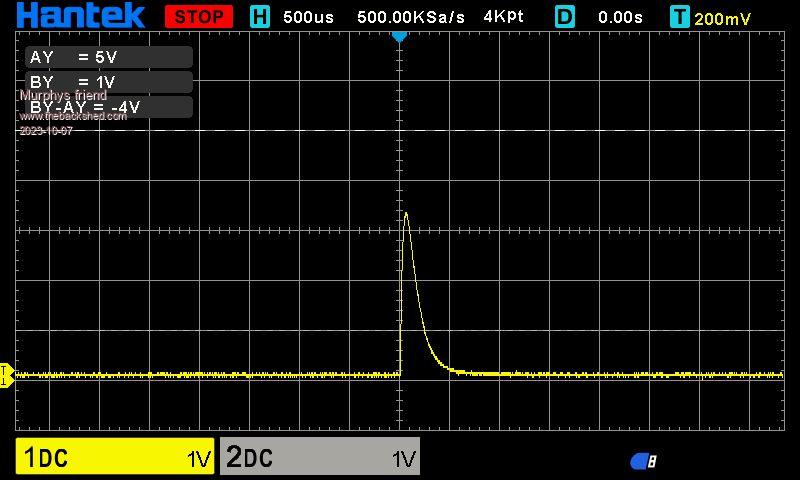Viewport: 800px width, 480px height.
Task: Click the cyan D delay icon
Action: (x=565, y=17)
